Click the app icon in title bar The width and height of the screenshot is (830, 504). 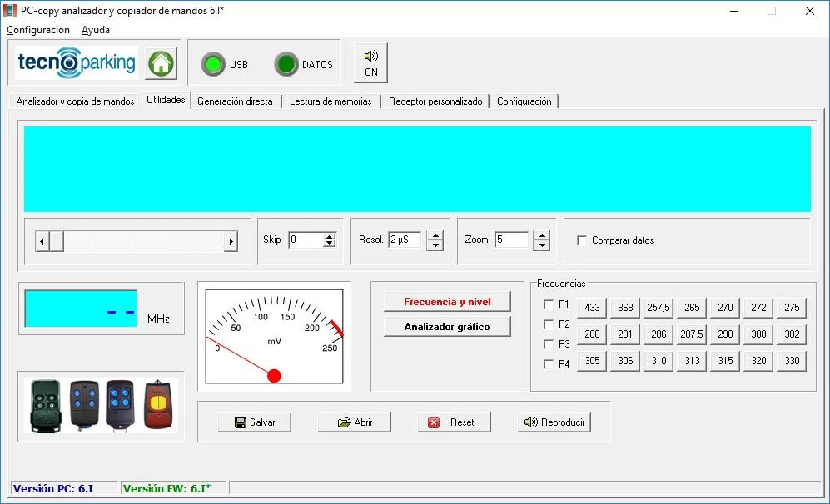tap(10, 11)
